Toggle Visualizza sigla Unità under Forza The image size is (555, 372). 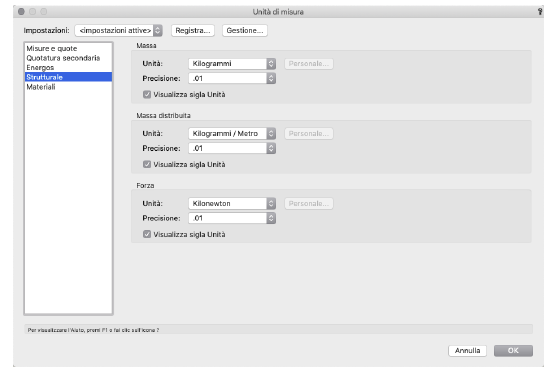147,234
